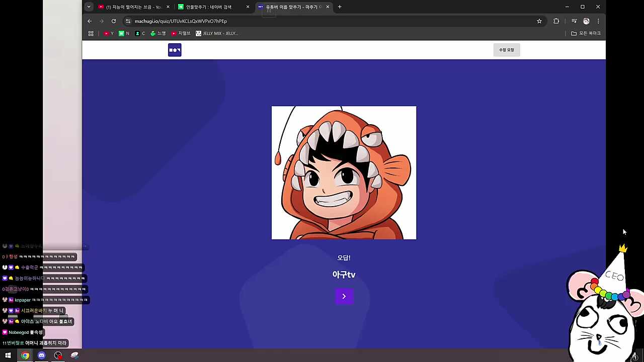644x362 pixels.
Task: Close the 인물맞추기 Naver search tab
Action: (x=248, y=7)
